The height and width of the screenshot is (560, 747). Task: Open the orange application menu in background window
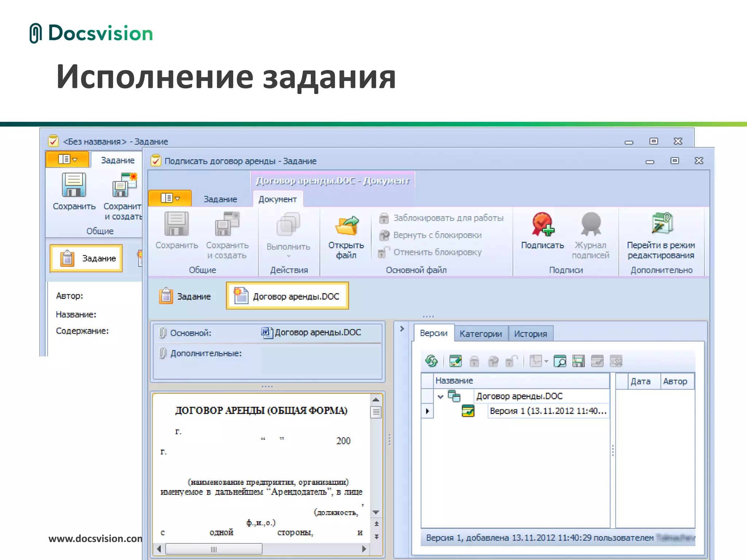click(x=67, y=159)
